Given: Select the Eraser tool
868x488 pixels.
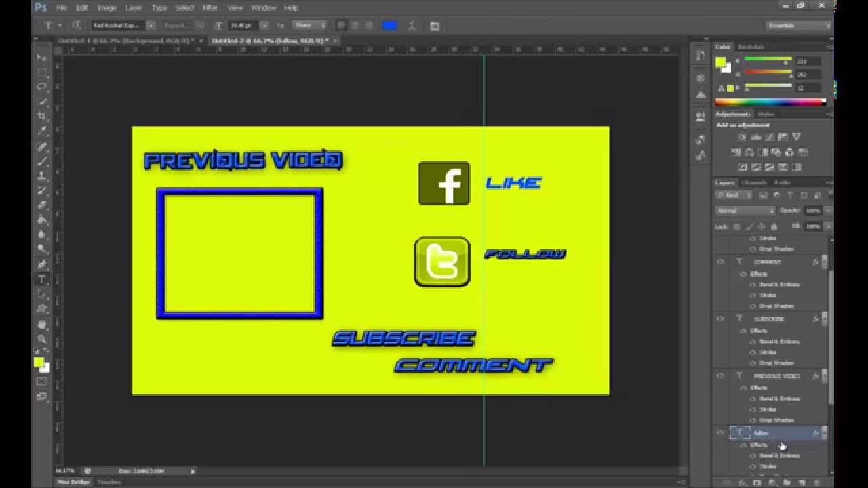Looking at the screenshot, I should coord(42,205).
